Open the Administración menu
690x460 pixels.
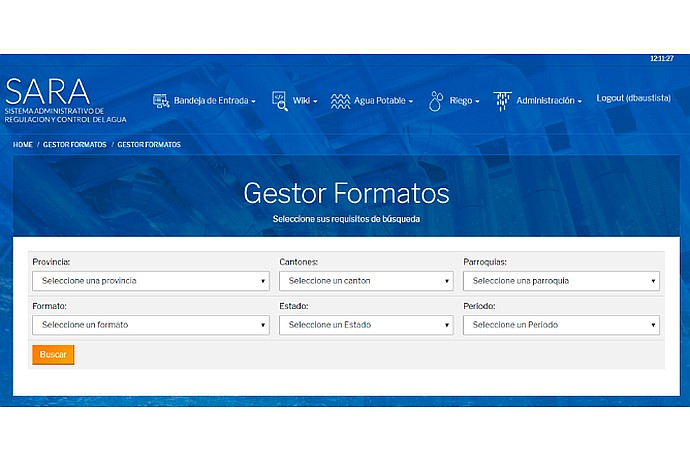pyautogui.click(x=549, y=101)
